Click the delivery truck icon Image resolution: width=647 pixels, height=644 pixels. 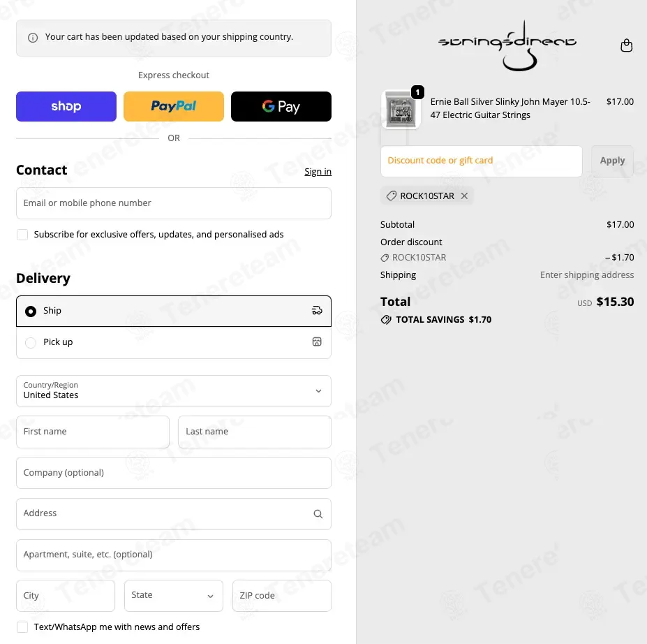click(317, 311)
